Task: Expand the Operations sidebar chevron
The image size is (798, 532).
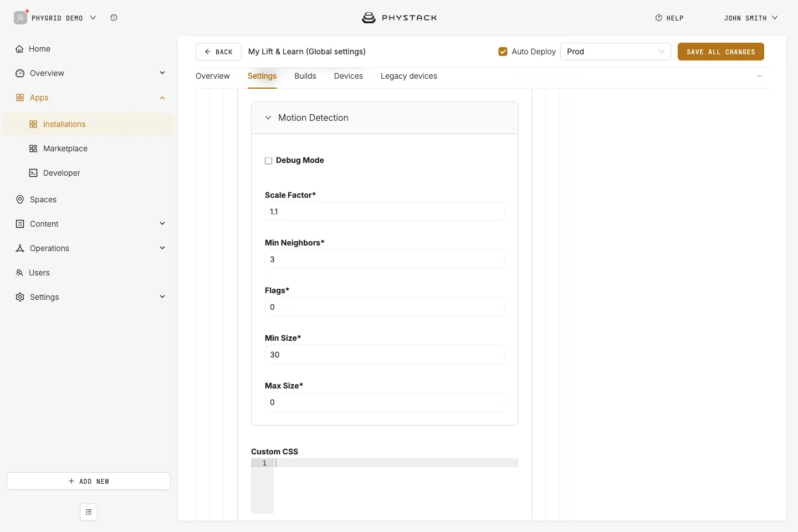Action: tap(162, 248)
